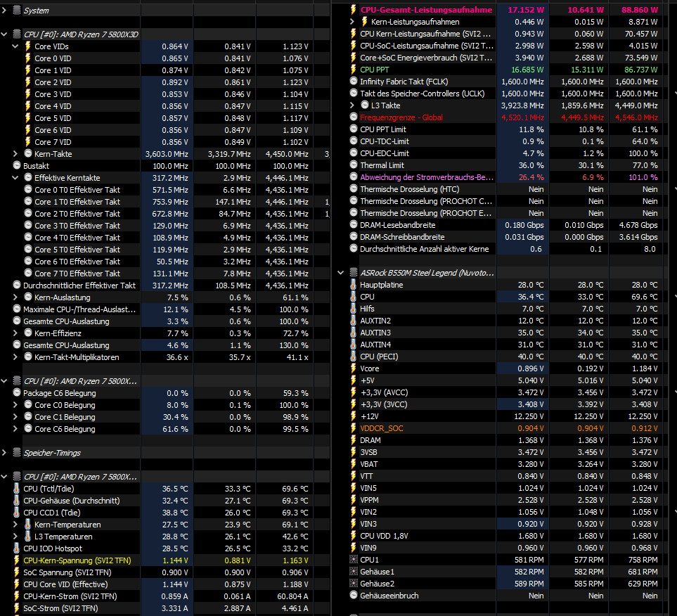Select the AUXTIN3 temperature row
This screenshot has width=677, height=616.
505,333
